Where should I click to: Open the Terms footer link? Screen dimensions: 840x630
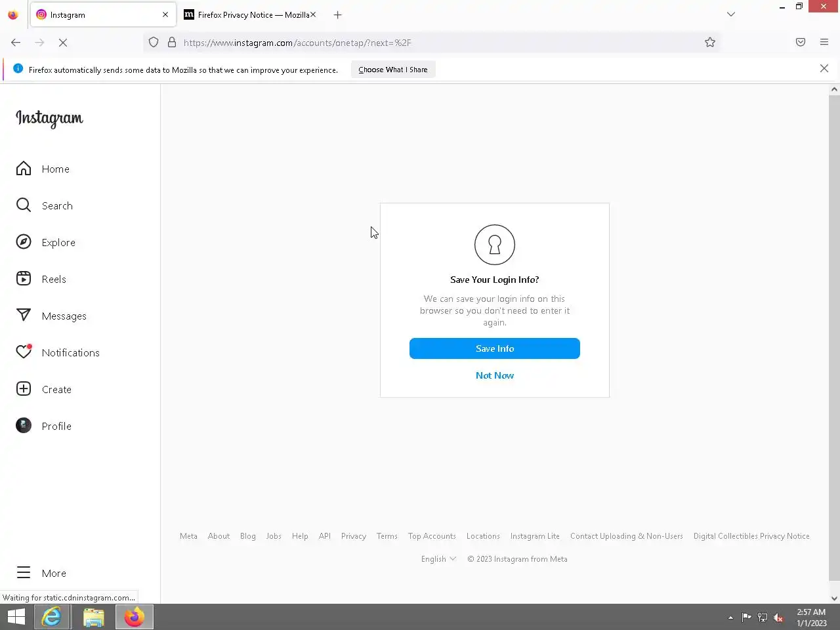[x=387, y=536]
